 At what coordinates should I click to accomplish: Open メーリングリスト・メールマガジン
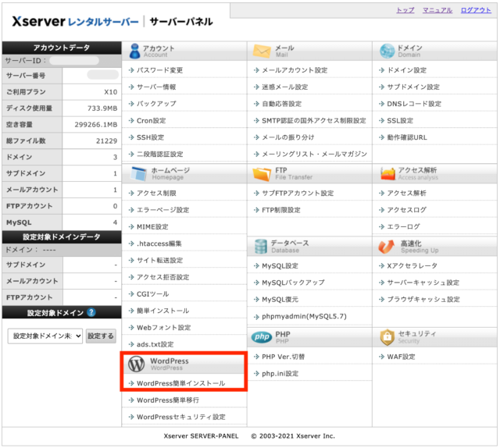point(314,155)
